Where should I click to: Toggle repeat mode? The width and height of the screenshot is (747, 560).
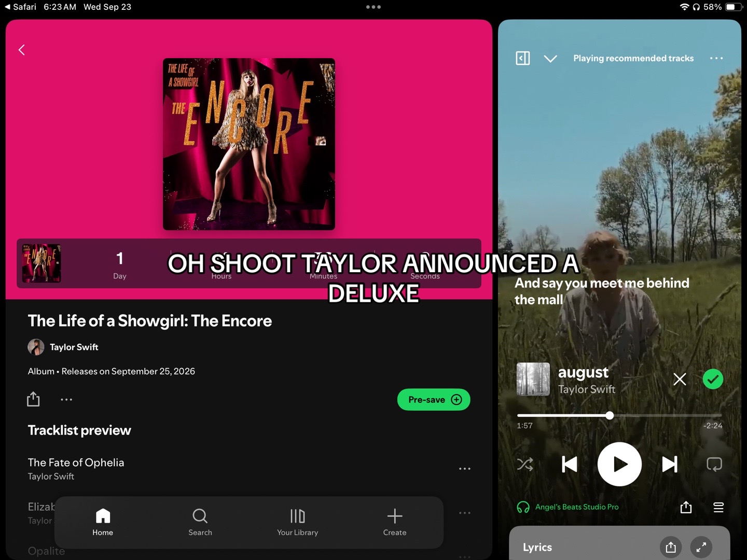tap(714, 464)
